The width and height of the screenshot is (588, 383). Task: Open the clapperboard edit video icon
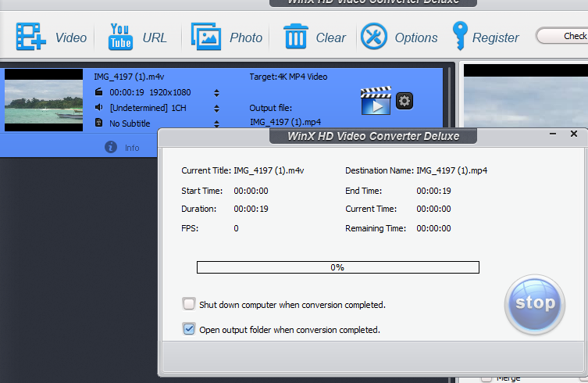click(376, 101)
